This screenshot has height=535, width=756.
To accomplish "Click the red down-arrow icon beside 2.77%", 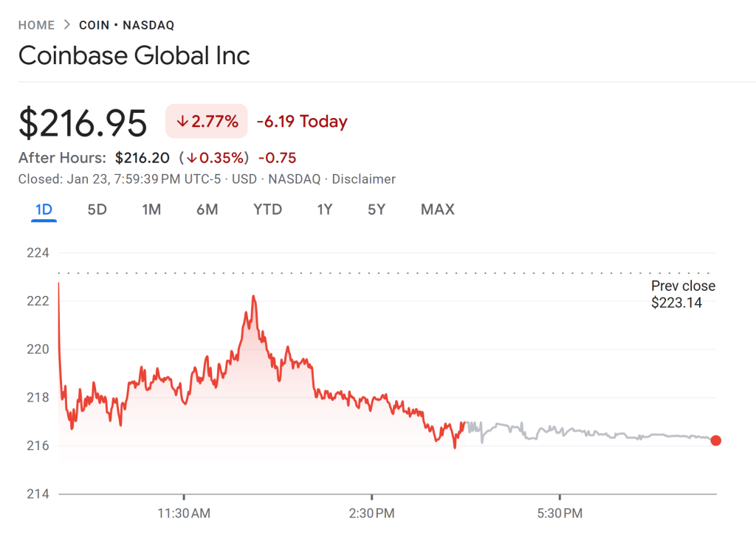I will coord(184,121).
